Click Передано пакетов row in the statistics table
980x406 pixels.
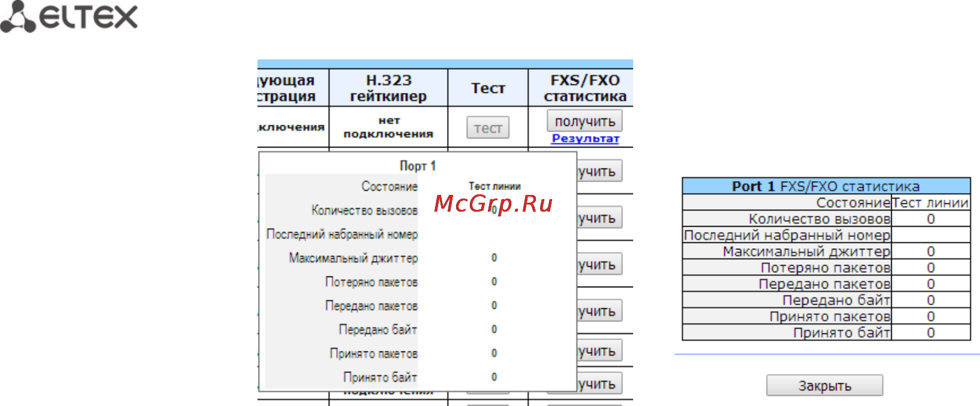(826, 284)
